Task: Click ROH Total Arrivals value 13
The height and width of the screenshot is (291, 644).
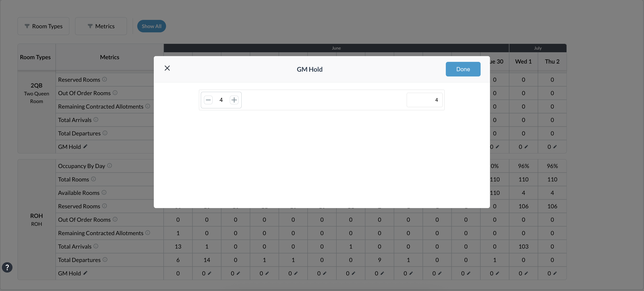Action: tap(178, 247)
